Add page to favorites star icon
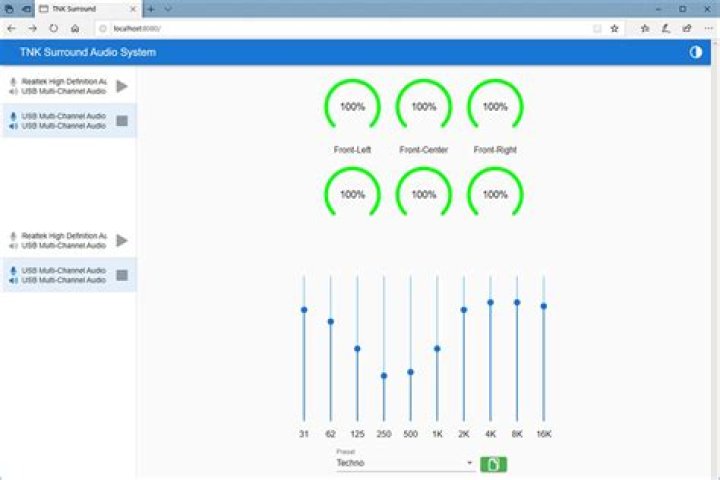Viewport: 720px width, 480px height. (614, 28)
